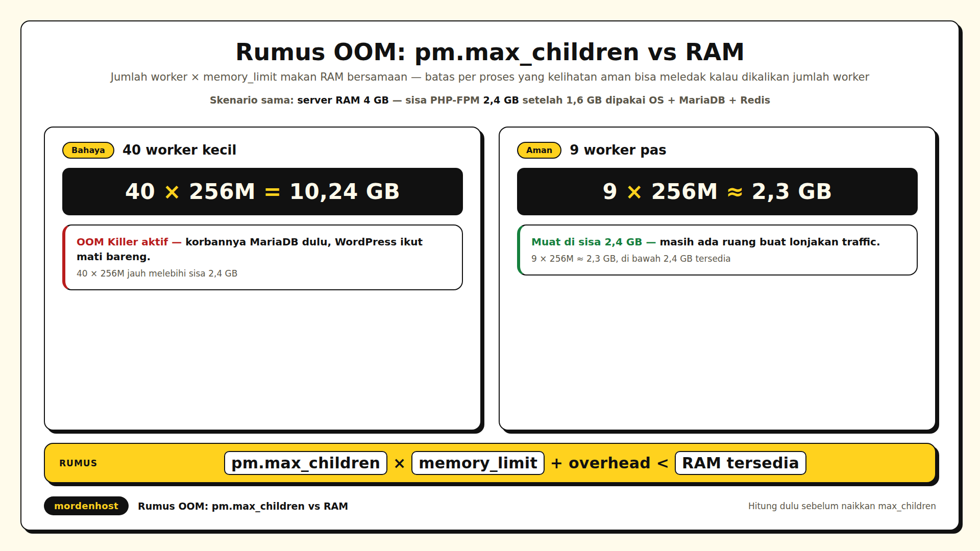This screenshot has height=551, width=980.
Task: Click the "9 worker pas" card heading
Action: 618,150
